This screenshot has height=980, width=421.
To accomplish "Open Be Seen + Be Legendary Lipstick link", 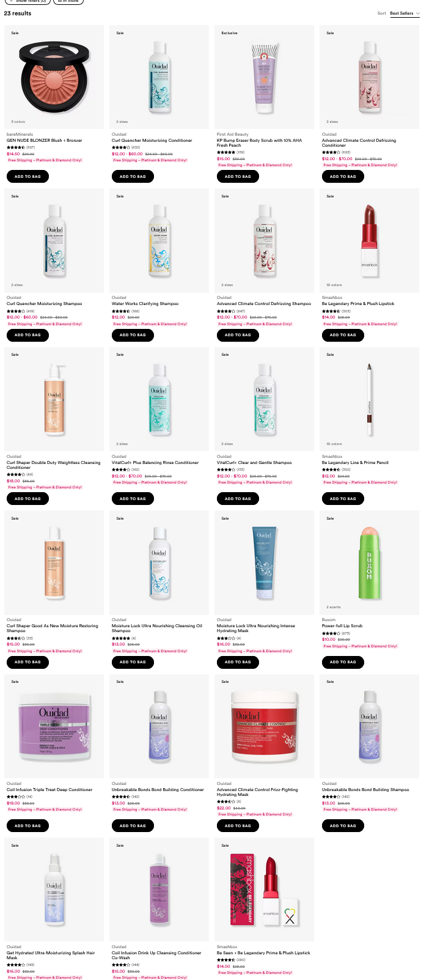I will pos(263,952).
